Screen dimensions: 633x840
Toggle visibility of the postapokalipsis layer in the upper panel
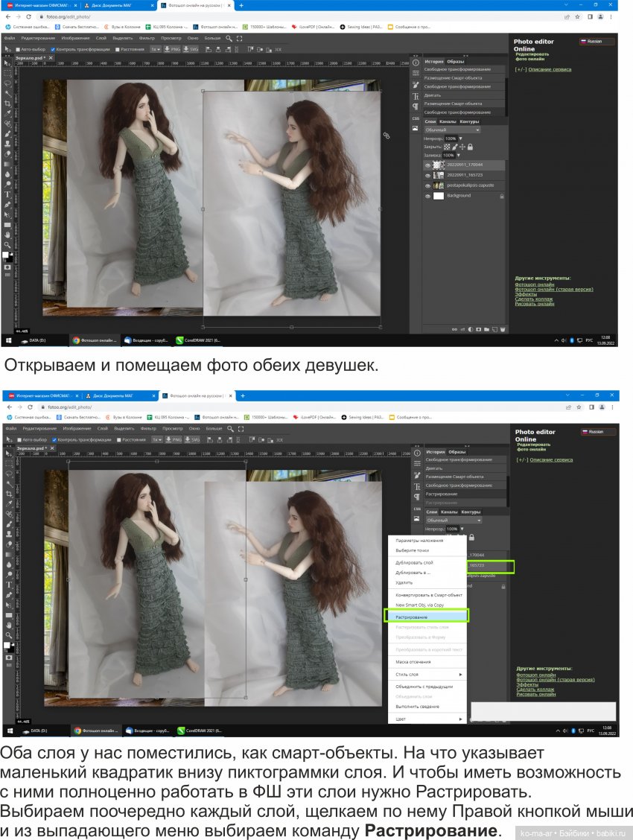tap(427, 185)
